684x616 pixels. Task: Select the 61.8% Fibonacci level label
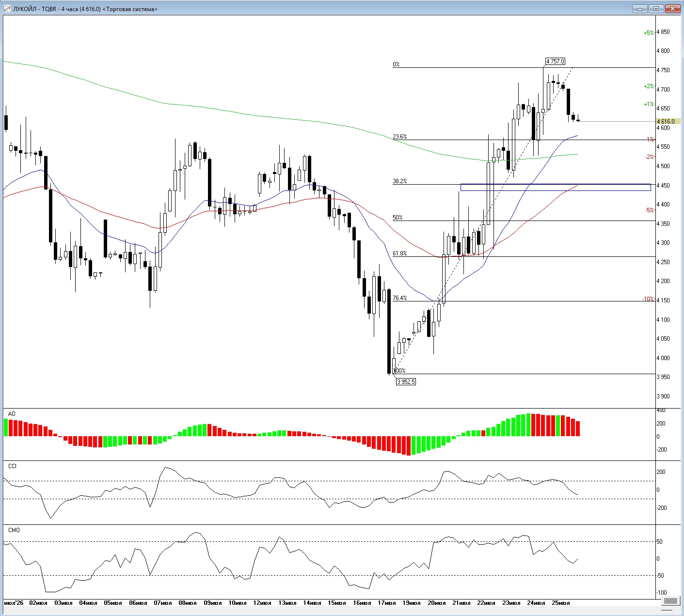(x=399, y=253)
